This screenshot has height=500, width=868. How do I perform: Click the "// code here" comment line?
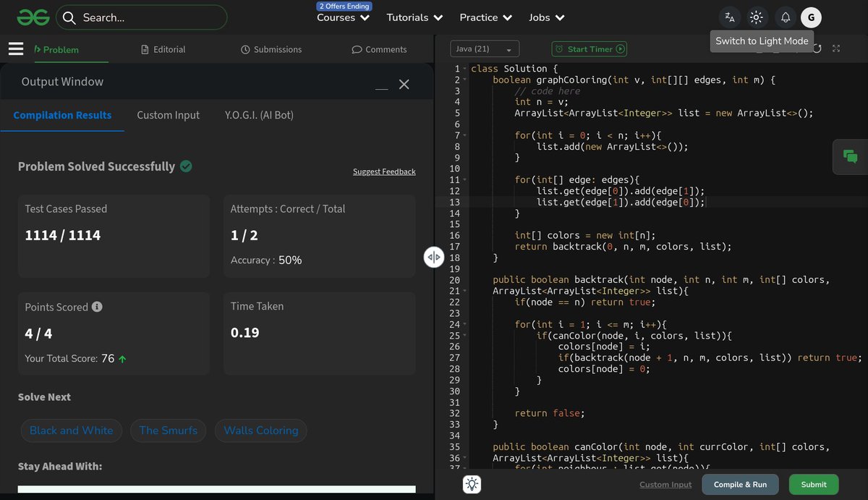pos(548,91)
